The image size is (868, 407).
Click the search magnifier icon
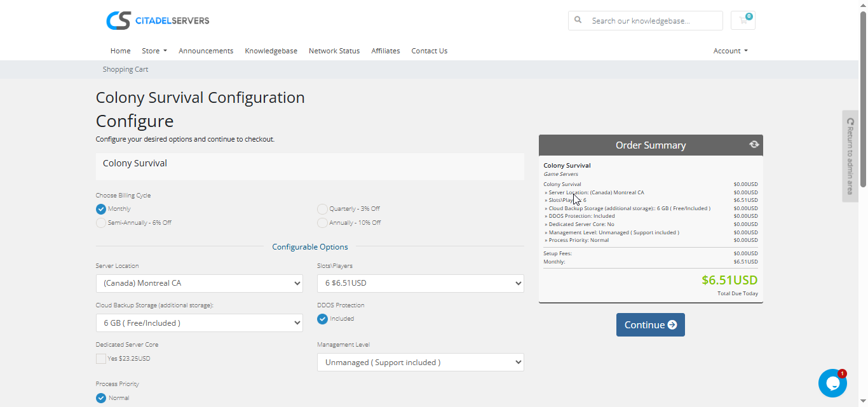(x=578, y=20)
